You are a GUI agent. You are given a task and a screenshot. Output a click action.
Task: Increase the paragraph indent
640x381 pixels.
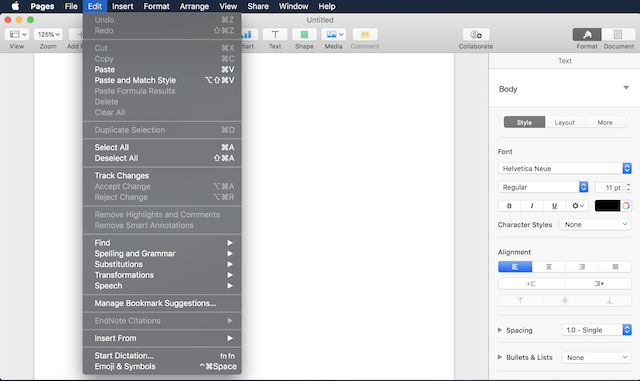(598, 283)
